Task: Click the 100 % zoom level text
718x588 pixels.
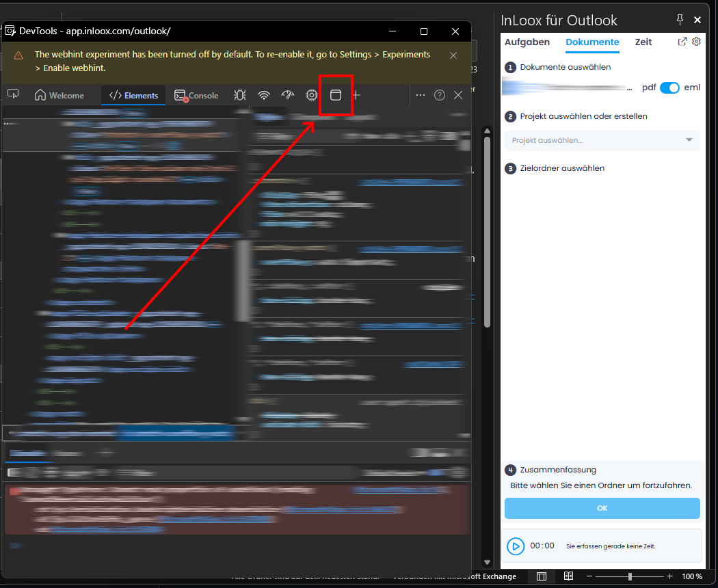Action: 692,576
